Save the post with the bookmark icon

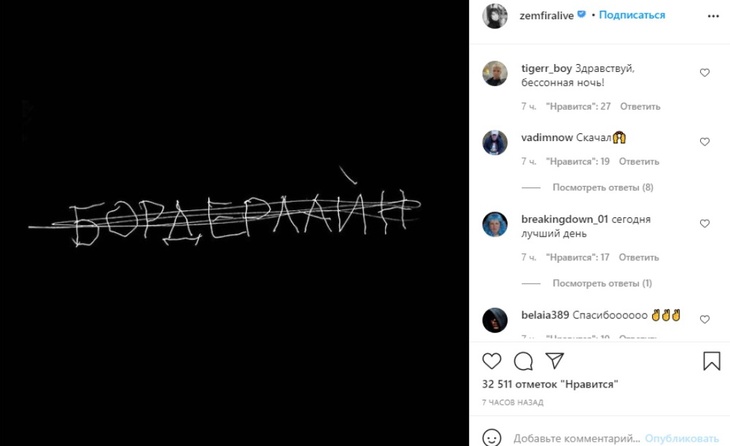pos(711,361)
